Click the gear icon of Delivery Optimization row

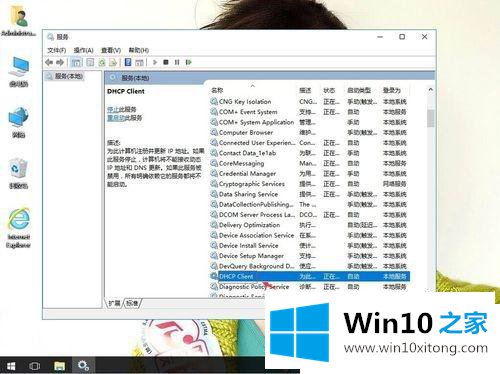(214, 225)
